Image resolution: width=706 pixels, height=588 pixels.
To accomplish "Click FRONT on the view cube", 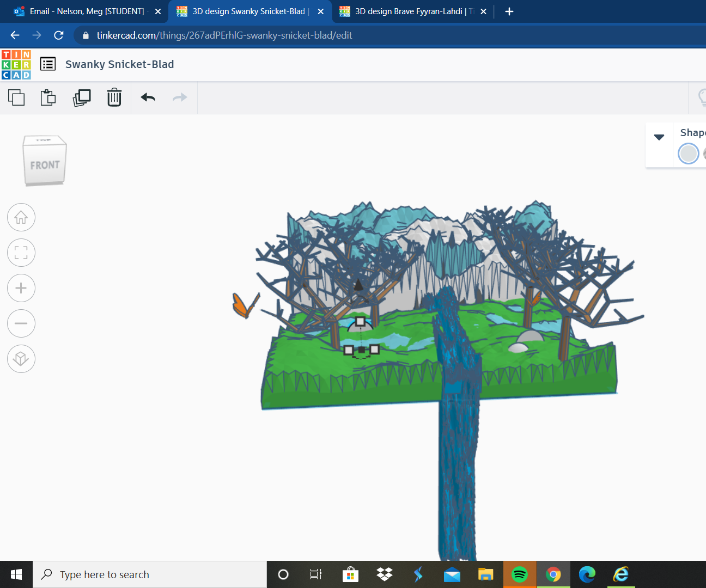I will (45, 165).
